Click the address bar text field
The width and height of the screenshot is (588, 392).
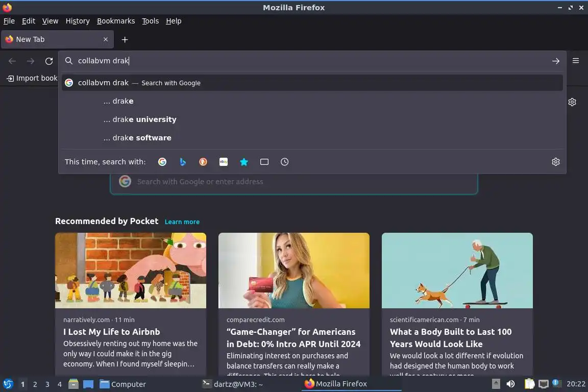coord(311,61)
